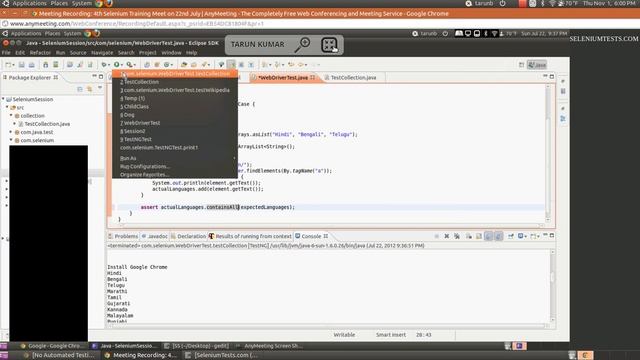Toggle Mark Occurrences in the toolbar
This screenshot has width=640, height=360.
pos(231,64)
